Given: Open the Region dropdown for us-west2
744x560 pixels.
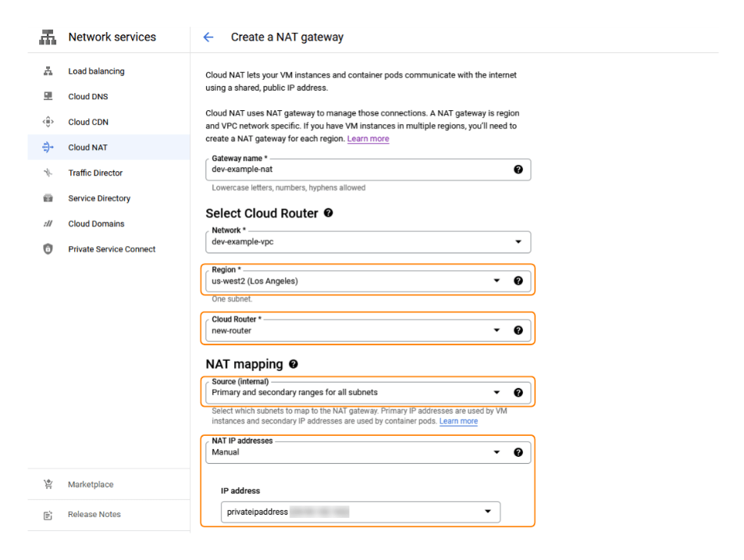Looking at the screenshot, I should [x=497, y=280].
